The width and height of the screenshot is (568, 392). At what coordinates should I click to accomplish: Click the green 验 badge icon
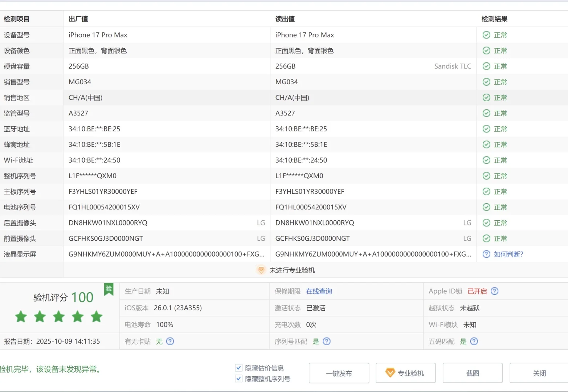pos(109,289)
